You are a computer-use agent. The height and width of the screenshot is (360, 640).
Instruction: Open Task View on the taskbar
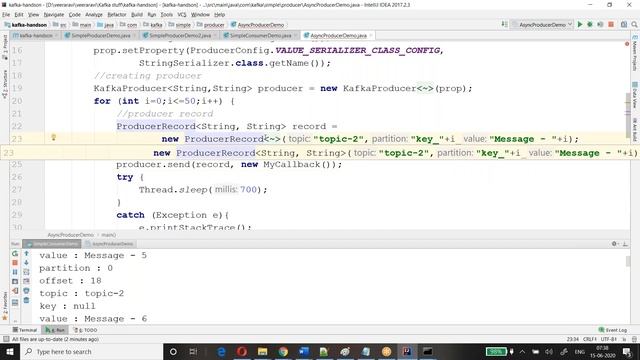click(x=193, y=351)
